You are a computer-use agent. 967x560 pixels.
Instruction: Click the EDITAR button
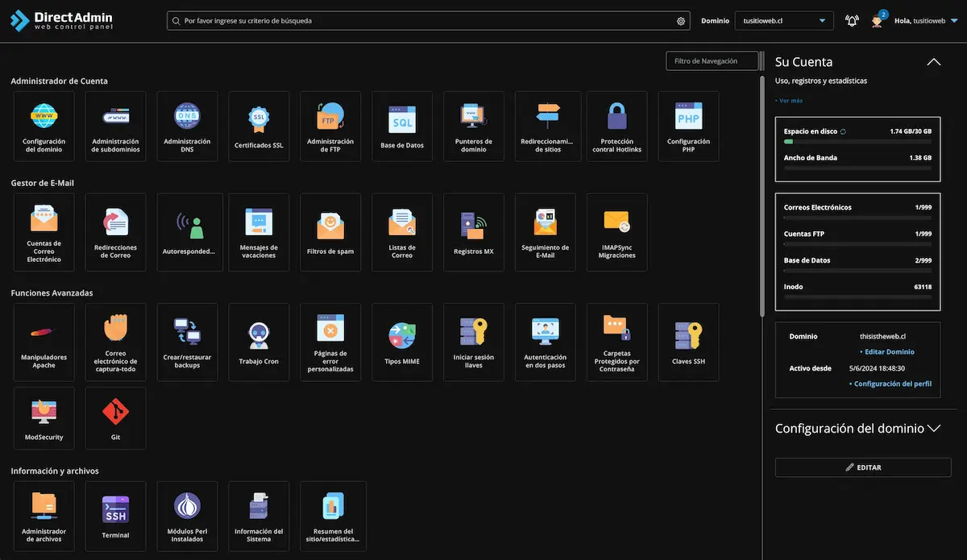coord(863,467)
